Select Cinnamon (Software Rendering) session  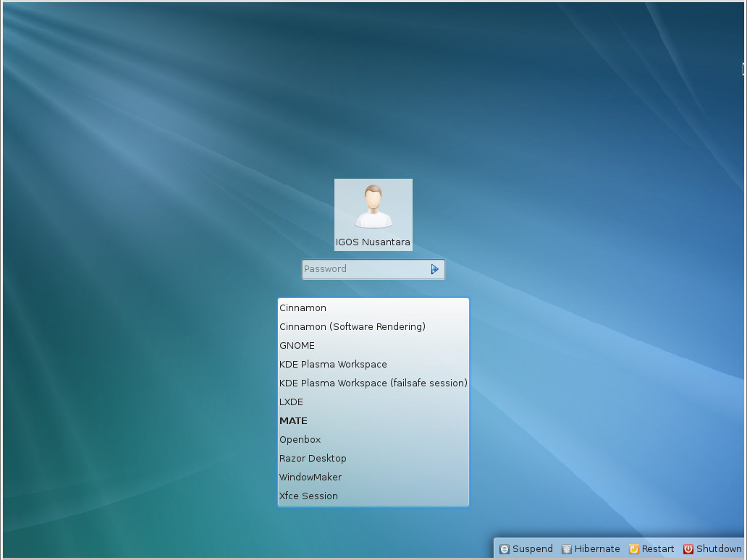pos(373,327)
